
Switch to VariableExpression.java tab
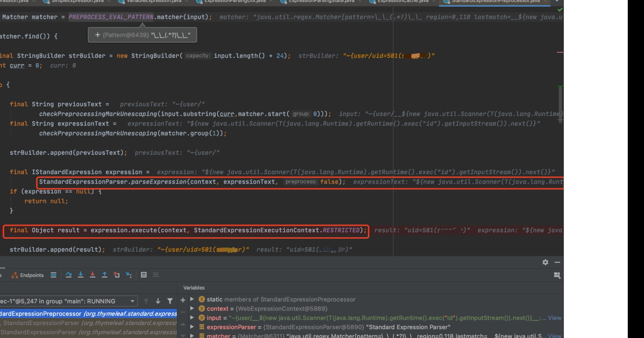click(154, 2)
